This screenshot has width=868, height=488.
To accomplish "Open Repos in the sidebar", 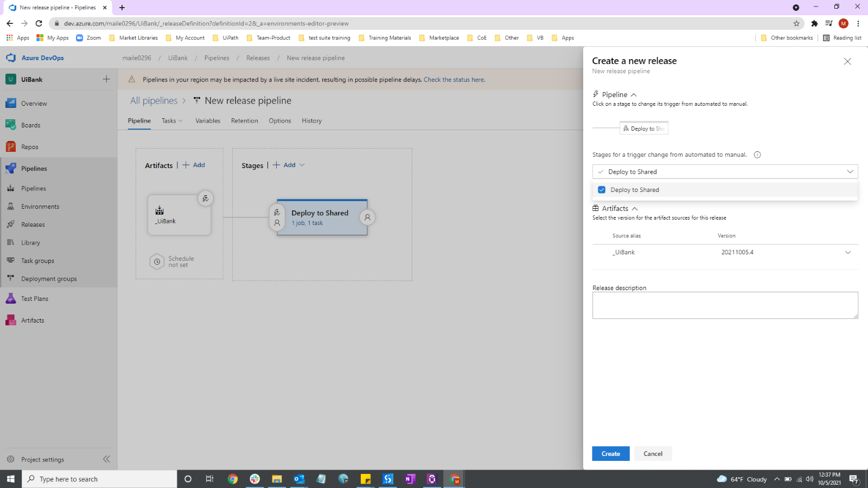I will [x=30, y=147].
